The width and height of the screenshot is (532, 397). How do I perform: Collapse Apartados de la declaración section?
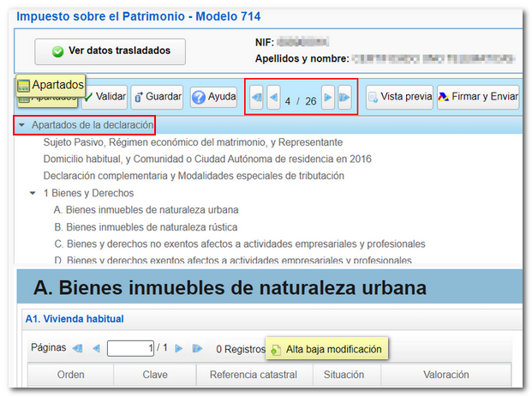21,125
